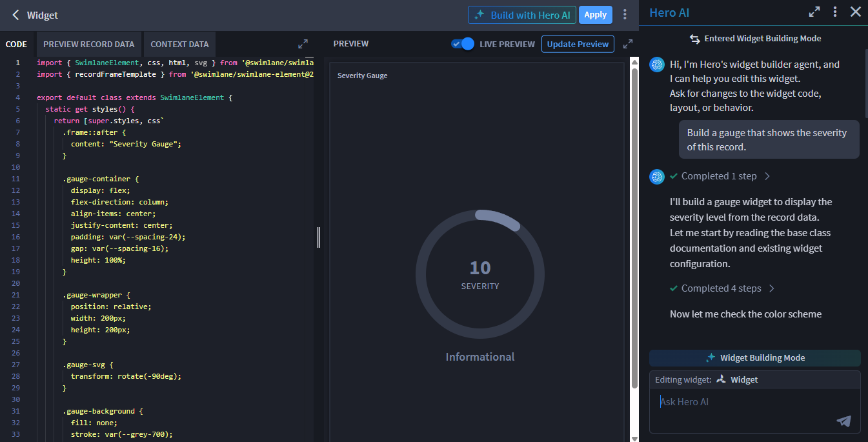
Task: Open the widget kebab menu beside Apply
Action: click(625, 14)
